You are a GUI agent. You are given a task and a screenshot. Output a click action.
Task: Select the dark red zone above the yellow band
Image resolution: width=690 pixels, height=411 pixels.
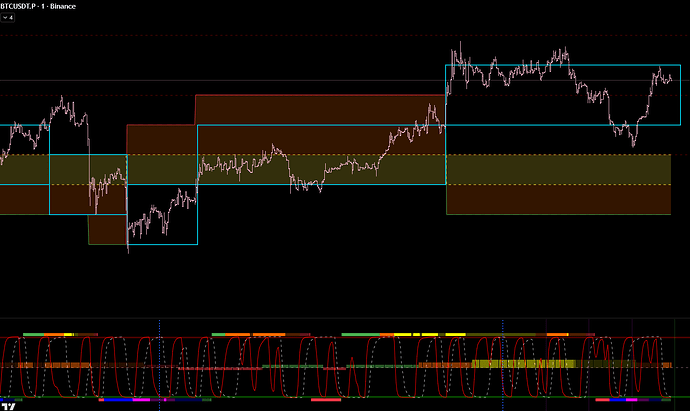click(x=320, y=110)
